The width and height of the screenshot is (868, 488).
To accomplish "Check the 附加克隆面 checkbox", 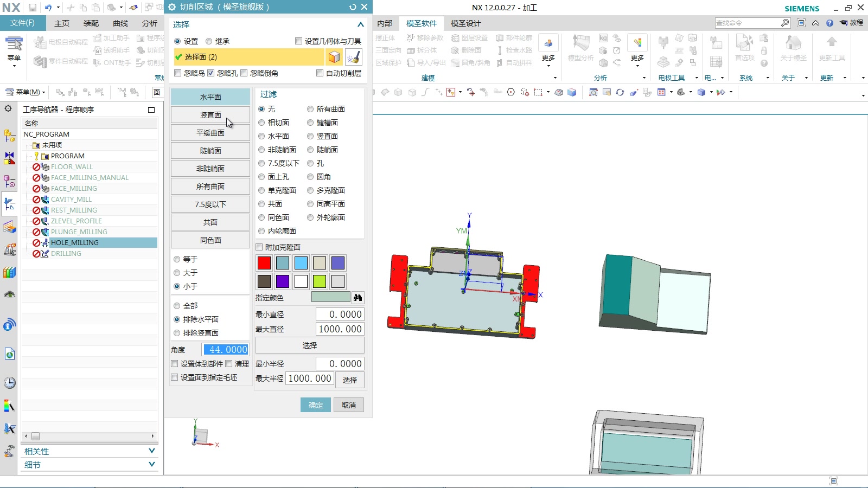I will [x=259, y=247].
